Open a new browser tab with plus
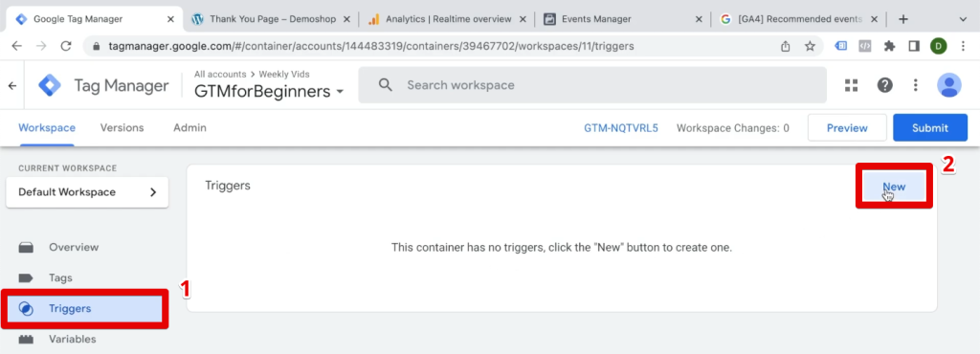980x354 pixels. [x=902, y=19]
